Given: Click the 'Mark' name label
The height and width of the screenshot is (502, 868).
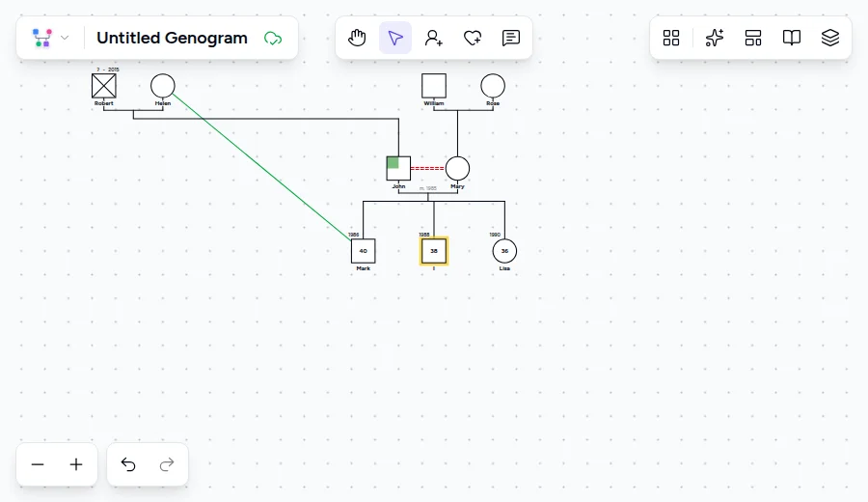Looking at the screenshot, I should coord(364,268).
